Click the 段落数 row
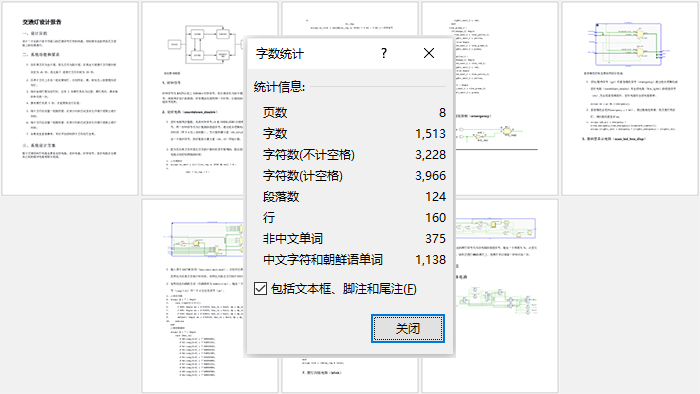Screen dimensions: 700x394 point(354,196)
